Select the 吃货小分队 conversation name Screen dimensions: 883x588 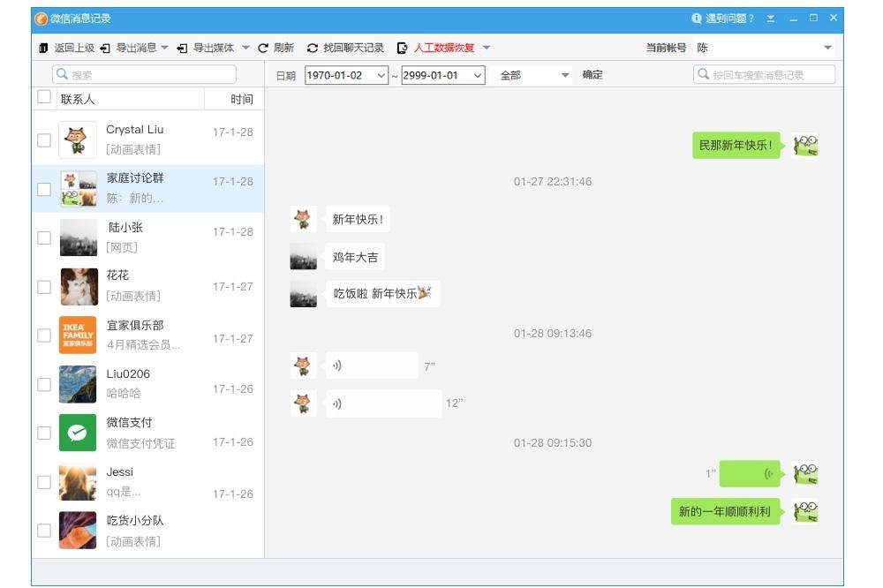tap(135, 520)
